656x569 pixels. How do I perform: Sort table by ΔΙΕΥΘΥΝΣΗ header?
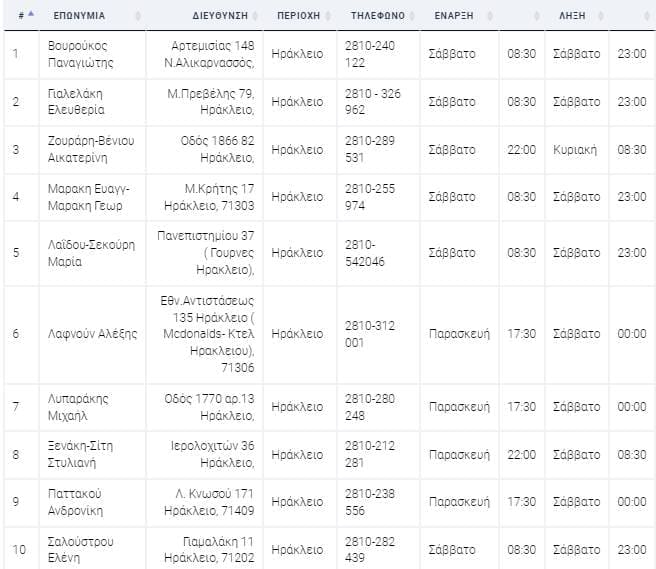[220, 16]
